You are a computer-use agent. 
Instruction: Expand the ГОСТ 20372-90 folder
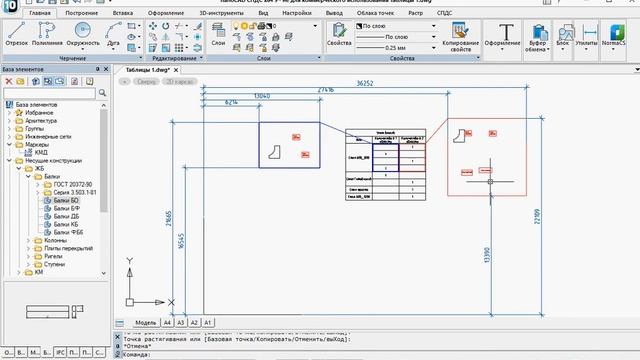(x=38, y=184)
